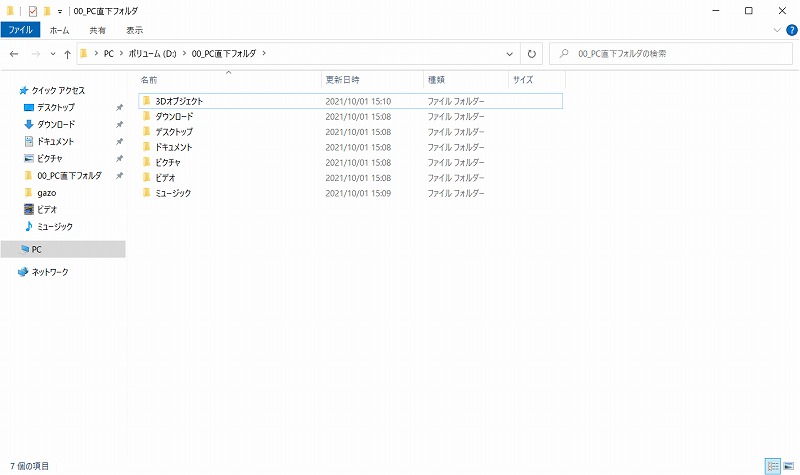
Task: Select the ドキュメント folder name in the file list
Action: 173,147
